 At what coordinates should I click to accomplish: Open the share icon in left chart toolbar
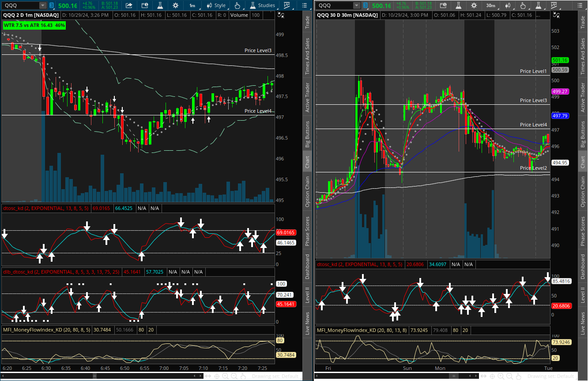129,5
